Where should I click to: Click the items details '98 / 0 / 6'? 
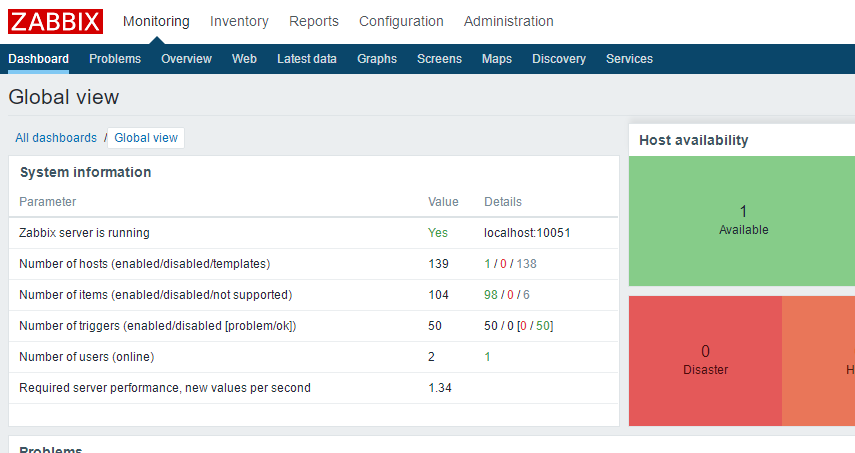click(x=507, y=295)
